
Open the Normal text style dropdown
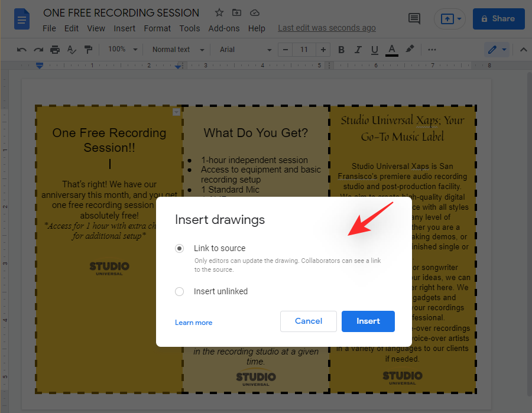[x=178, y=50]
